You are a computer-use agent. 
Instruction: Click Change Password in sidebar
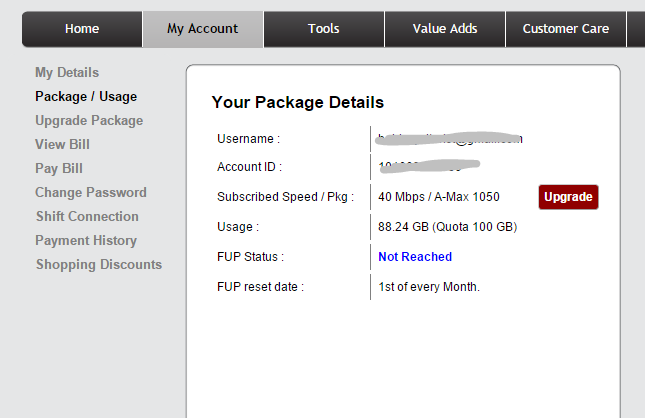pos(91,193)
